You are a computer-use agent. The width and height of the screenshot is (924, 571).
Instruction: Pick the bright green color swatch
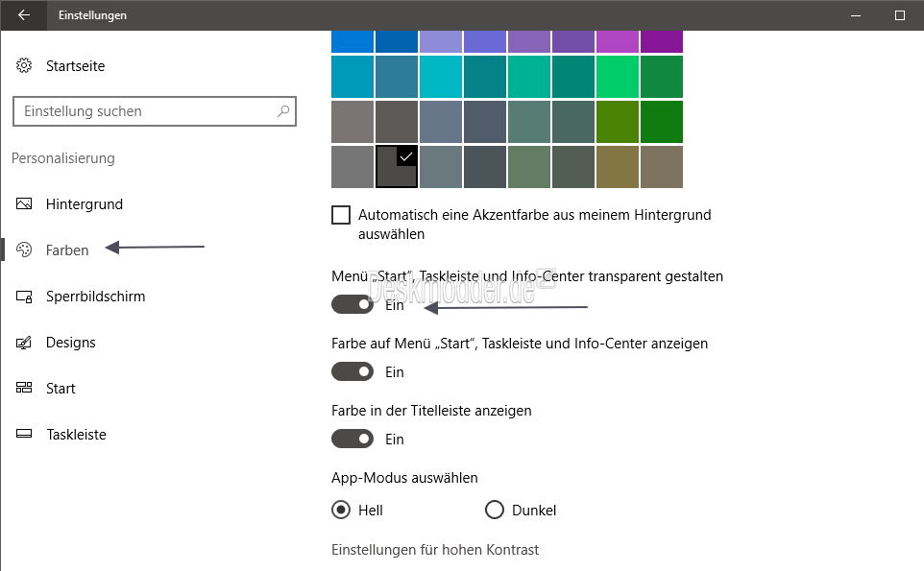click(x=617, y=77)
